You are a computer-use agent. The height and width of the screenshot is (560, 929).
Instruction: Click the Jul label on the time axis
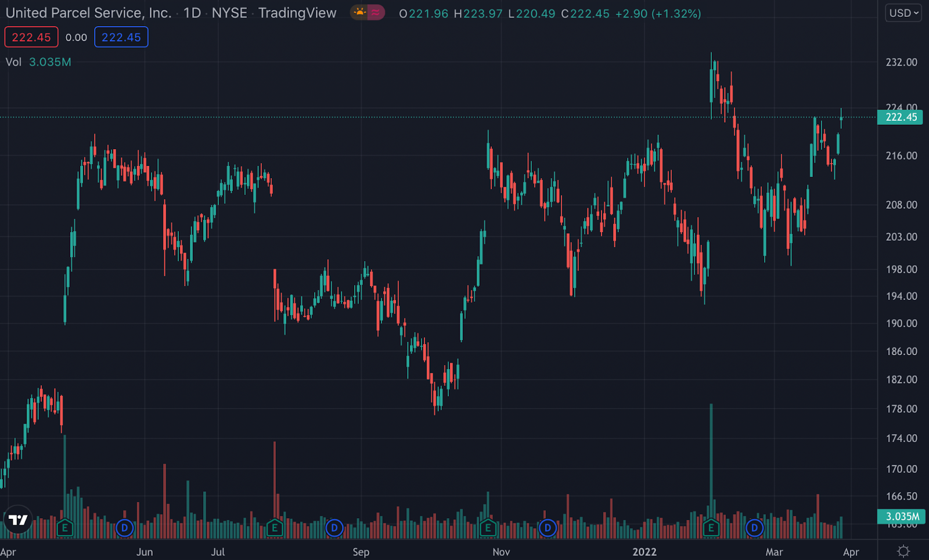(218, 552)
